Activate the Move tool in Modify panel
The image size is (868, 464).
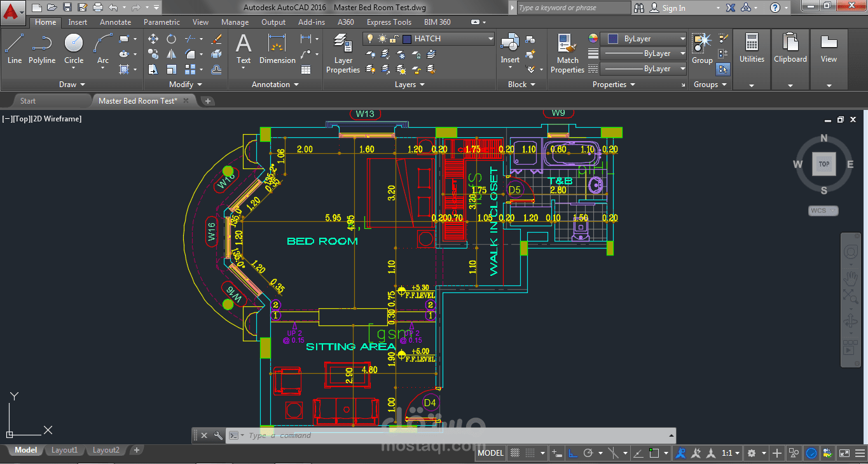click(153, 39)
